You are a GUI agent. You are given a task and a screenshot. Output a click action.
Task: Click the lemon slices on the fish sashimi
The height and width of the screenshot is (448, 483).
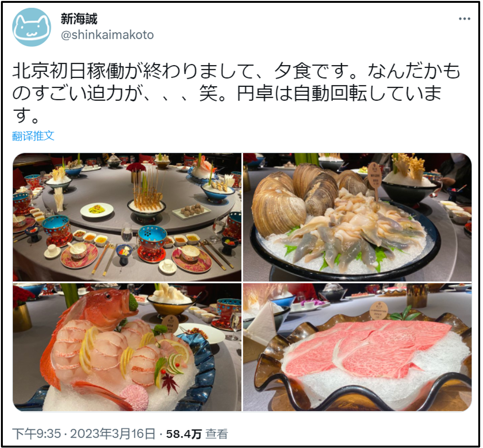click(x=88, y=349)
